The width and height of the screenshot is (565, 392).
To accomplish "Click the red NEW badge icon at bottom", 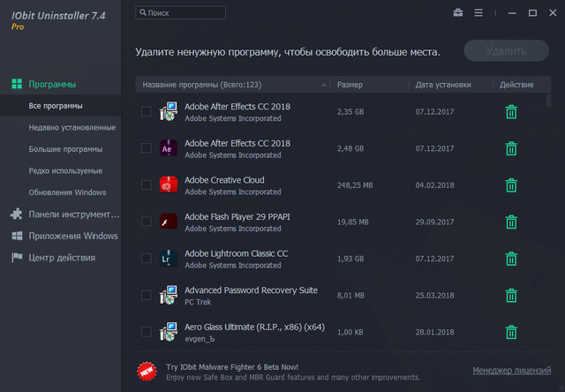I will [147, 371].
